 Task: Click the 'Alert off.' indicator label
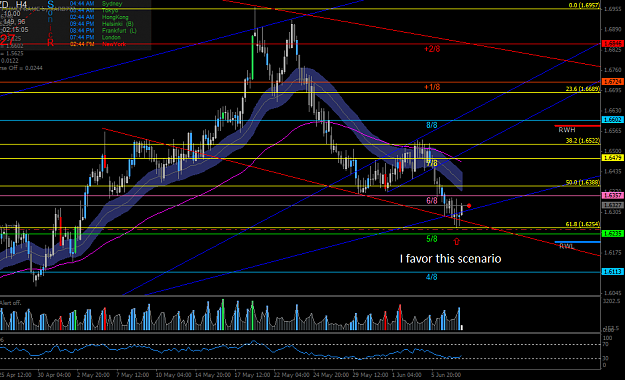tap(11, 303)
